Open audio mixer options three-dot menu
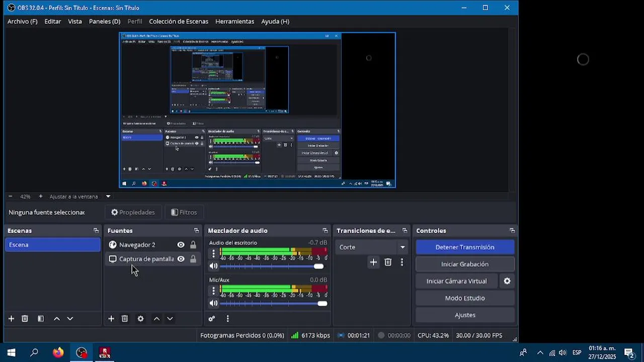This screenshot has height=362, width=644. (x=228, y=319)
